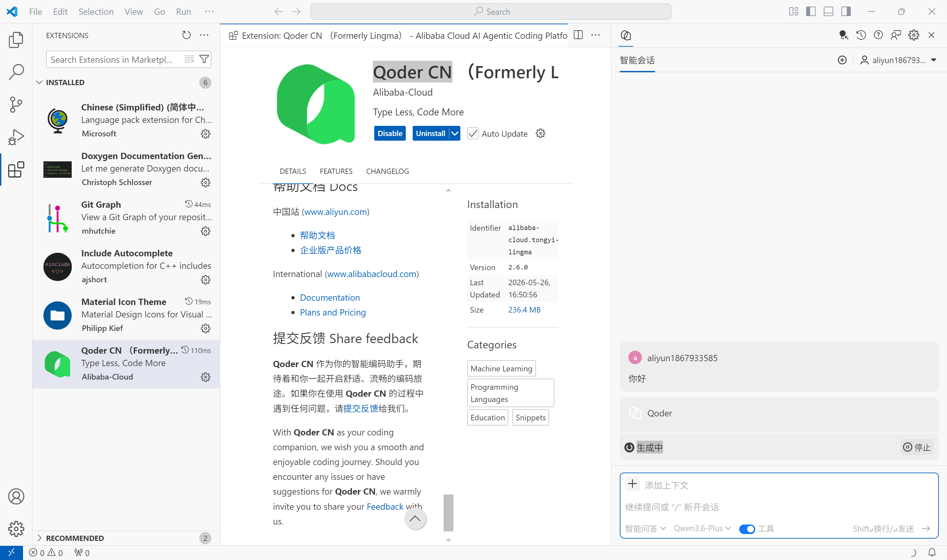Viewport: 947px width, 560px height.
Task: Switch to the DETAILS tab
Action: point(293,171)
